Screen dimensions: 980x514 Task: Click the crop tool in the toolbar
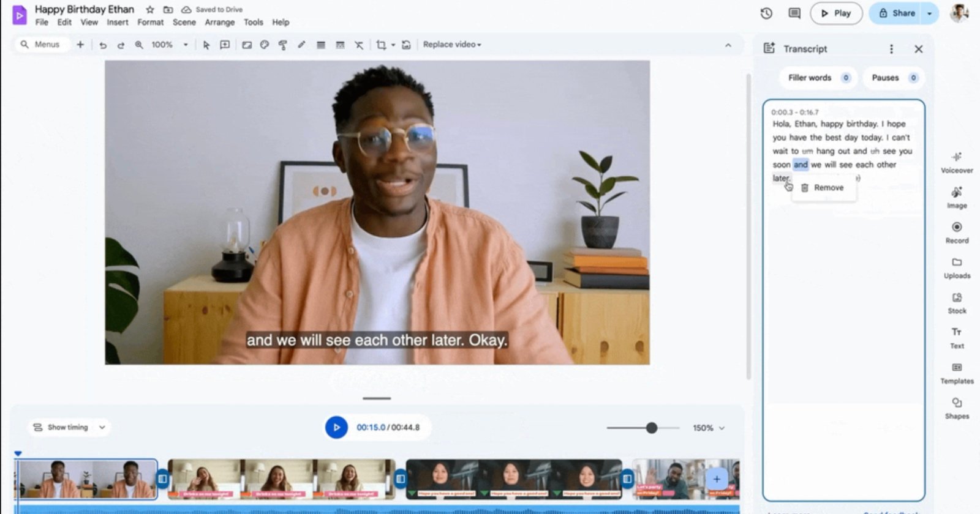point(381,45)
